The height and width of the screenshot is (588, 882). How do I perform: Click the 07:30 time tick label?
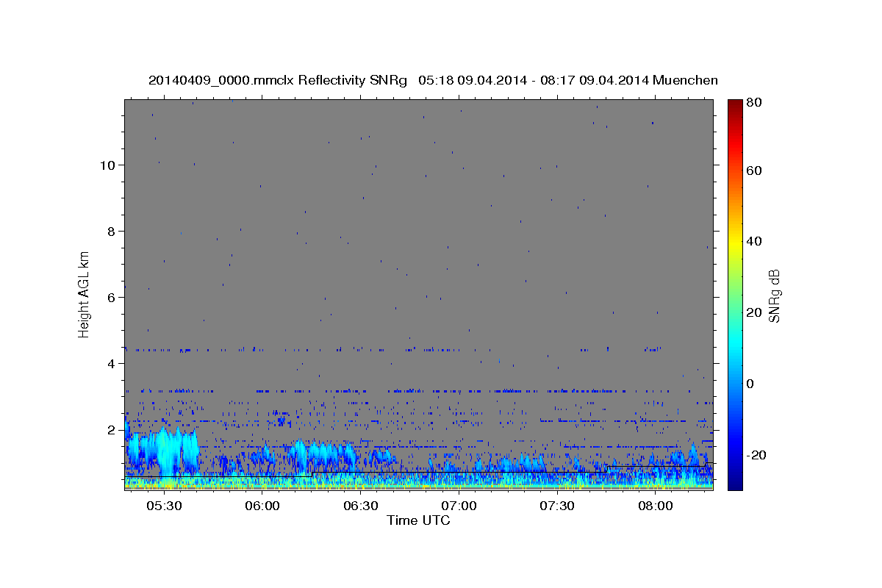click(x=557, y=506)
